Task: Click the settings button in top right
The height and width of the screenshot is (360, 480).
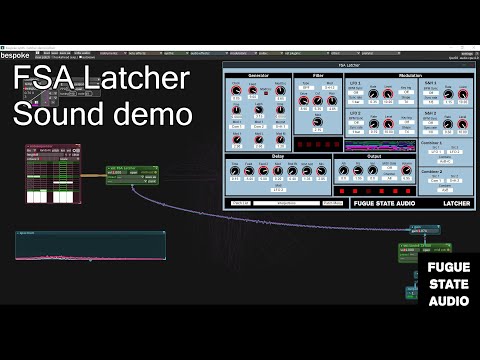Action: coord(467,54)
